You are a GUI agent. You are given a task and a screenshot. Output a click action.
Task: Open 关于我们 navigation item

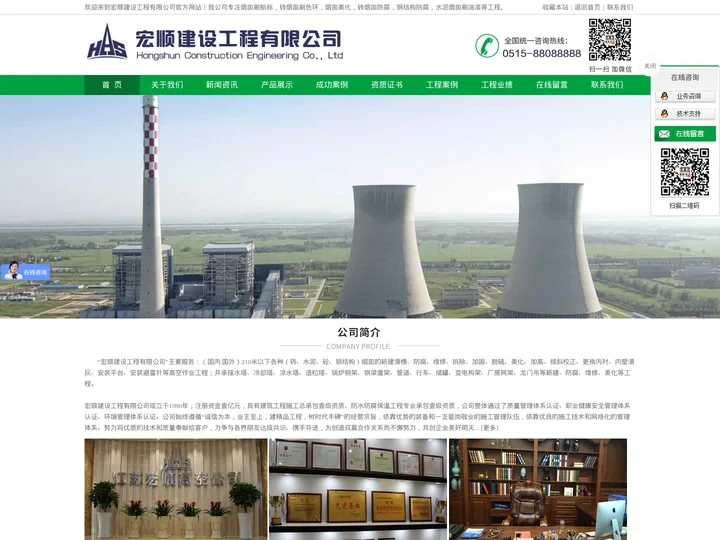[167, 85]
